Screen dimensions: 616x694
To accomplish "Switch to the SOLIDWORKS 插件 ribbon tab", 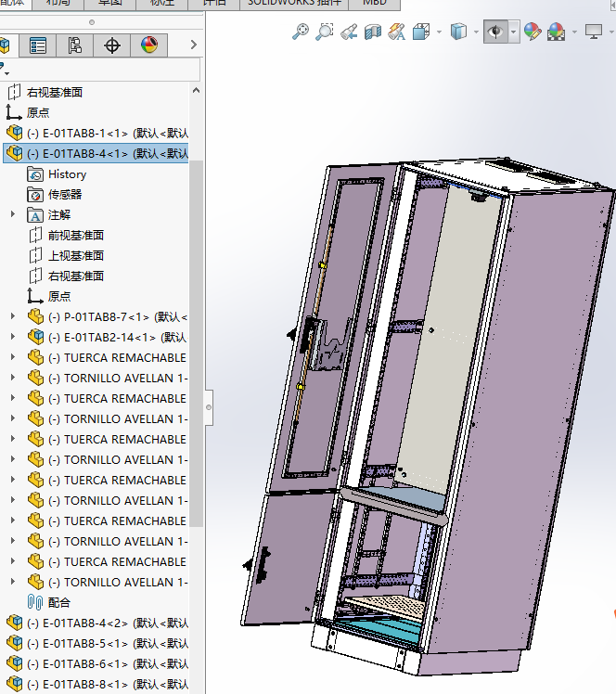I will pos(294,4).
